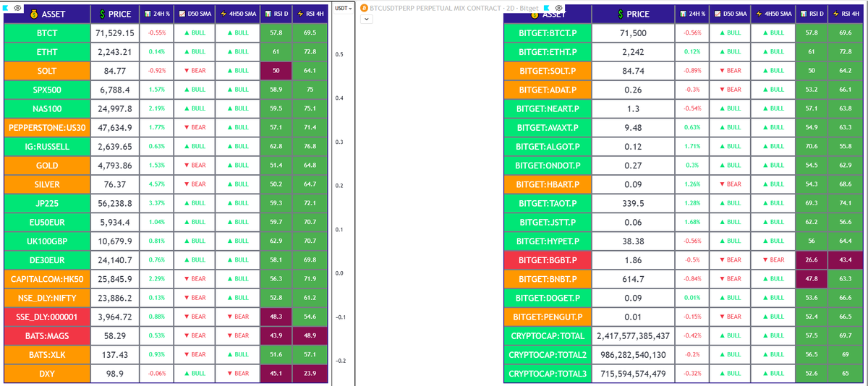868x386 pixels.
Task: Open the USDT currency dropdown
Action: (x=344, y=7)
